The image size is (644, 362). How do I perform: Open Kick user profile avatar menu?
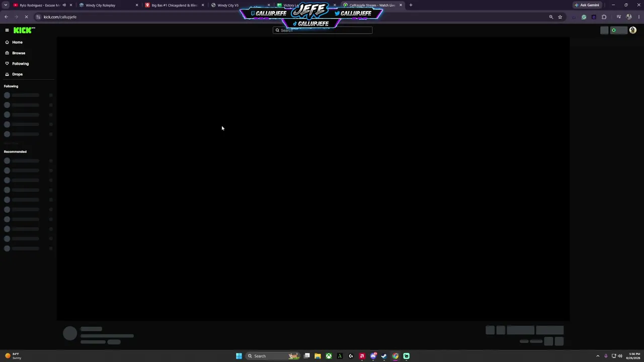tap(632, 30)
